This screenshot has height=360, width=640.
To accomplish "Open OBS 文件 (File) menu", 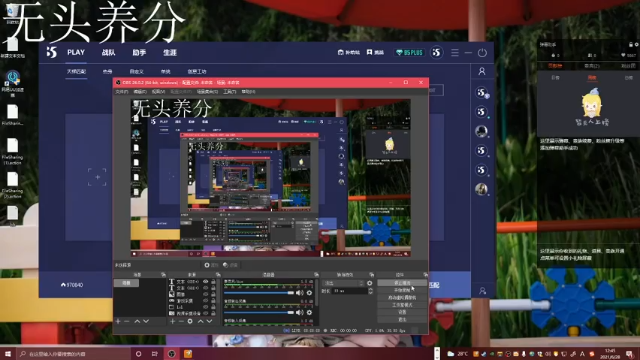I will [122, 92].
